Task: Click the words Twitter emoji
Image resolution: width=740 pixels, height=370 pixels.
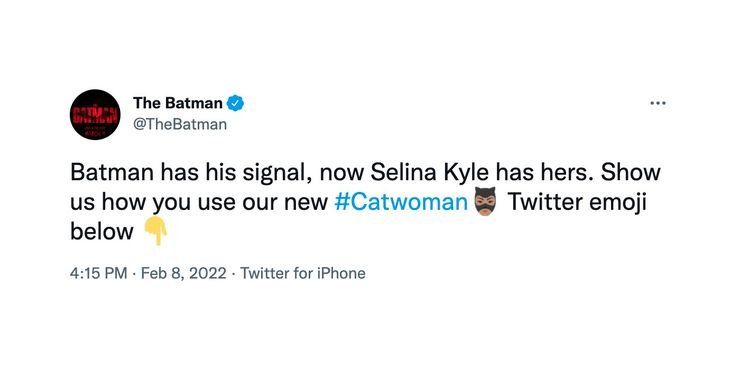Action: tap(576, 202)
